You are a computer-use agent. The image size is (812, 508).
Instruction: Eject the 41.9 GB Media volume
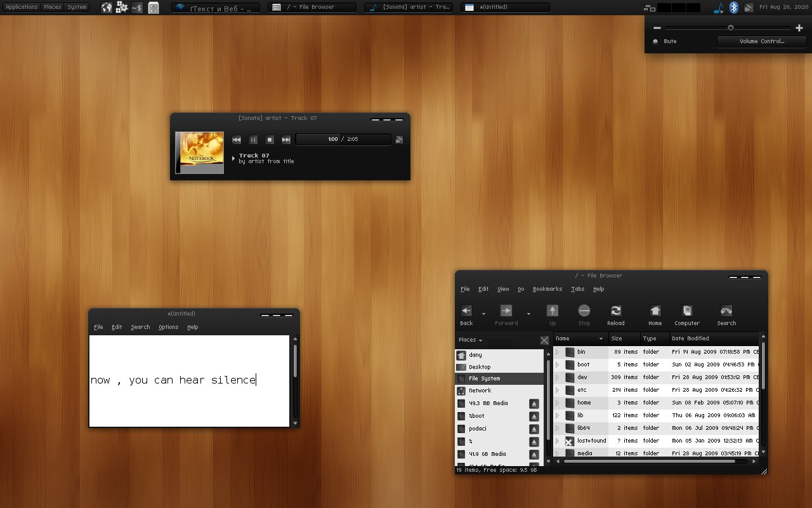pyautogui.click(x=534, y=454)
